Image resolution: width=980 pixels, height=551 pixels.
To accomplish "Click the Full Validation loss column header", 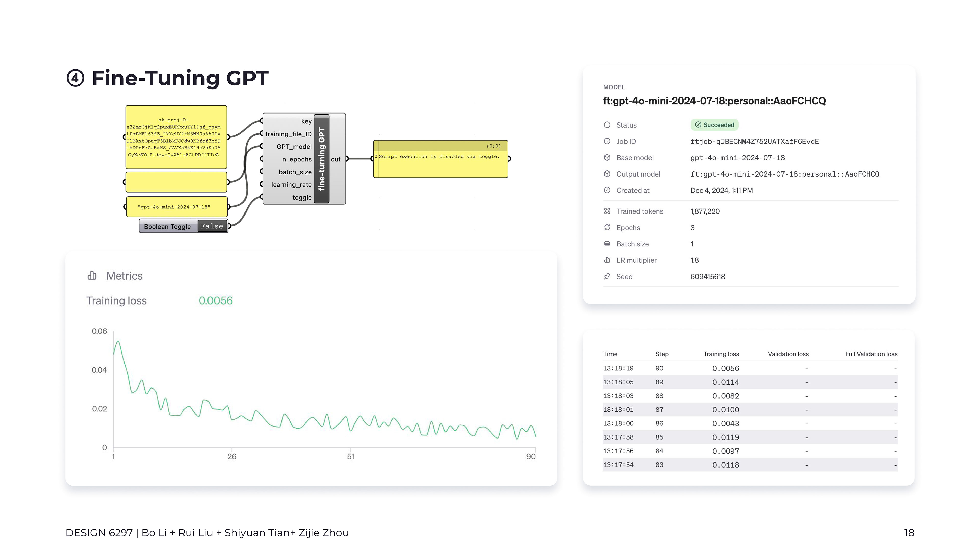I will tap(871, 354).
